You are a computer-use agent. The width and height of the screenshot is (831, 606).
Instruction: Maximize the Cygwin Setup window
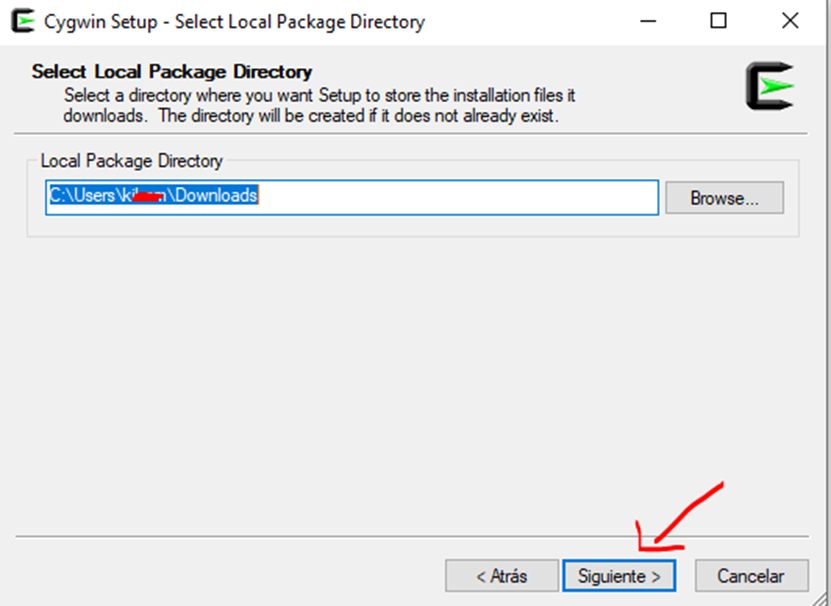[718, 21]
